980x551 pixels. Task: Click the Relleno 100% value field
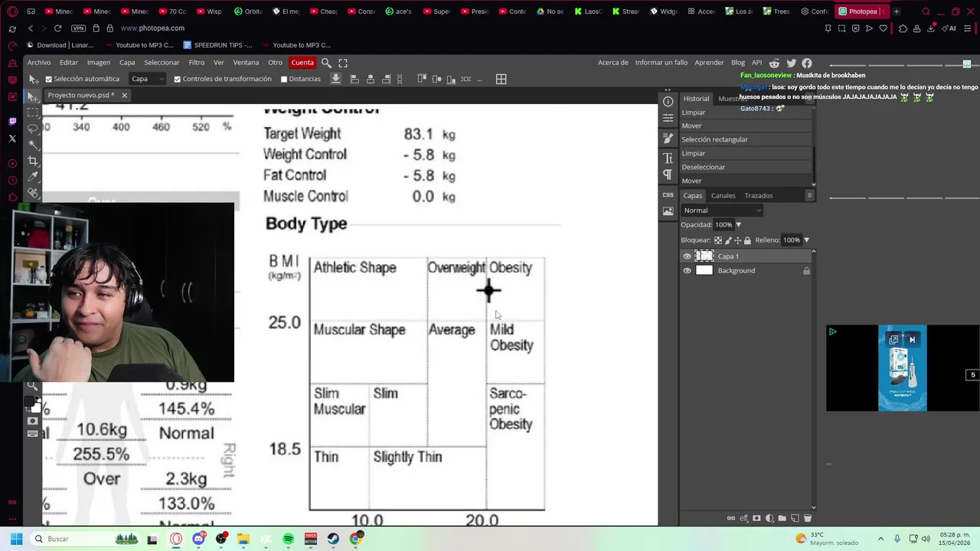click(x=792, y=240)
